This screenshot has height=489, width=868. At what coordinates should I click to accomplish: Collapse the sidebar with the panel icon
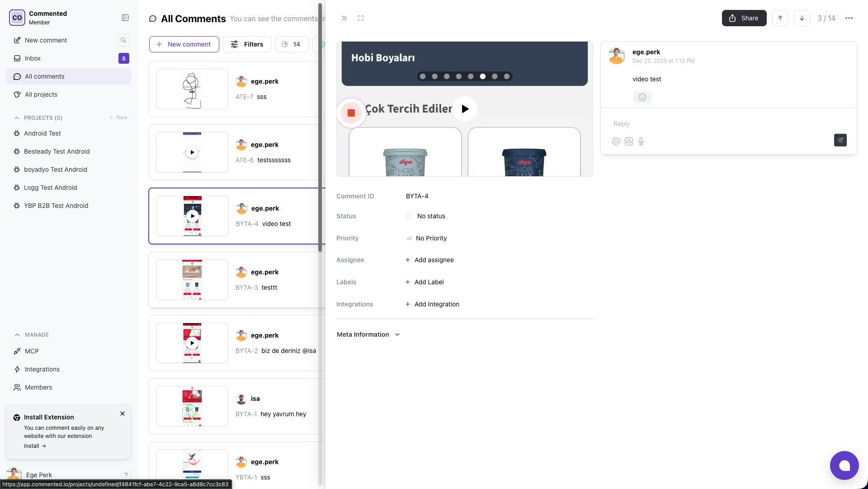(x=125, y=18)
